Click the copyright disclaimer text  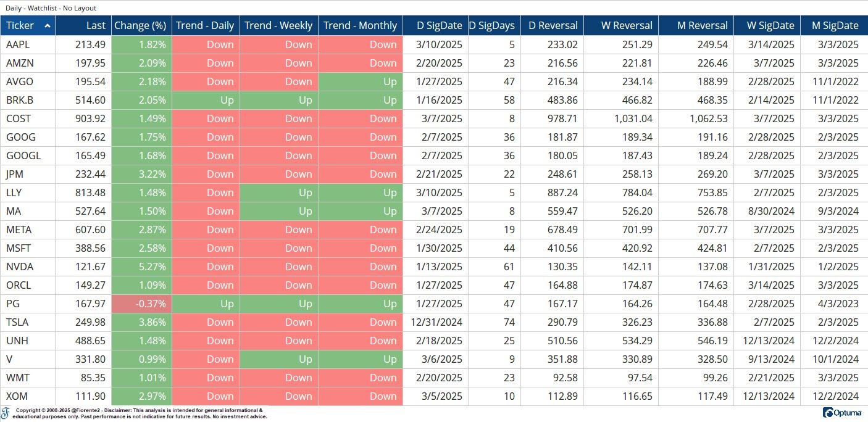coord(141,413)
